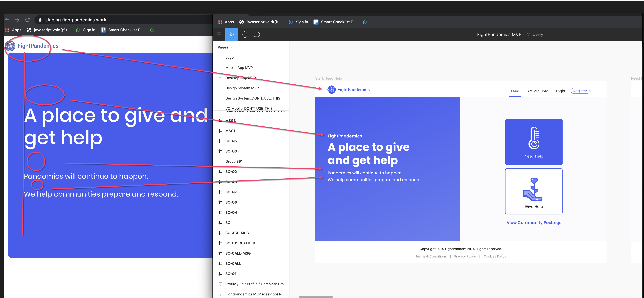Open Privacy Policy footer link

[x=465, y=256]
